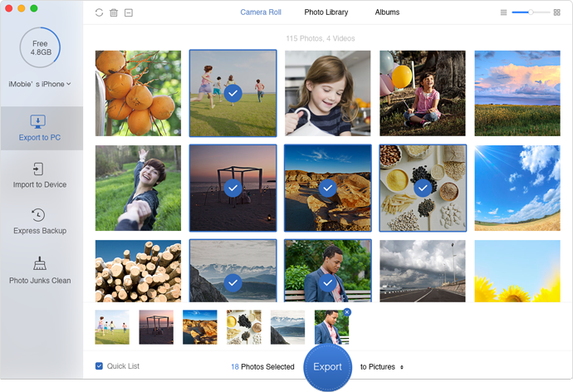Adjust the thumbnail size slider
Image resolution: width=573 pixels, height=392 pixels.
531,12
